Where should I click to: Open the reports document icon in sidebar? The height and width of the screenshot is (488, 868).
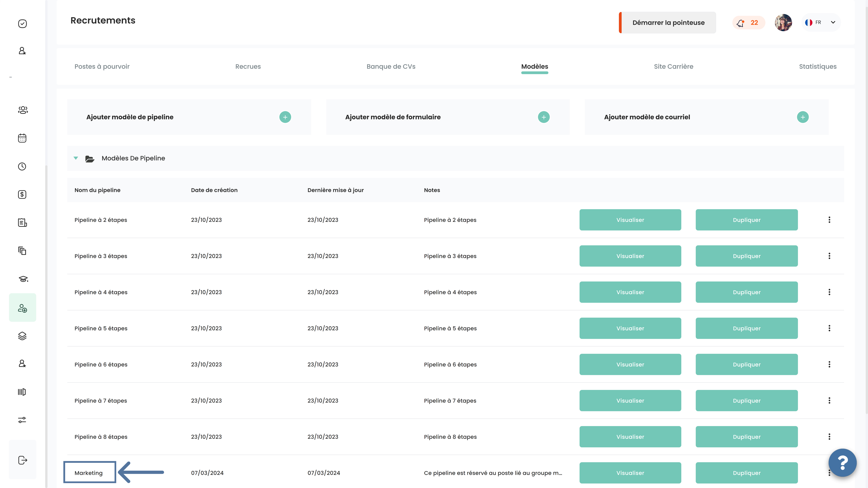22,223
